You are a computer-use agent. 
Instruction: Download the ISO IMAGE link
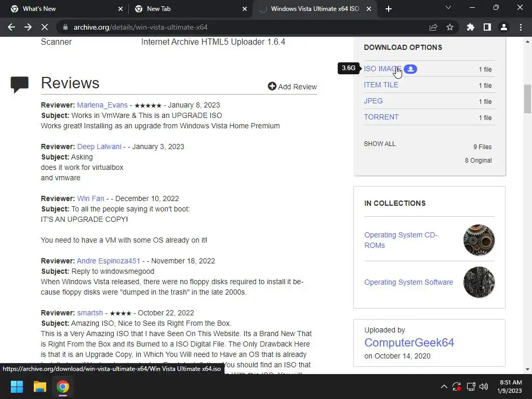(x=382, y=69)
